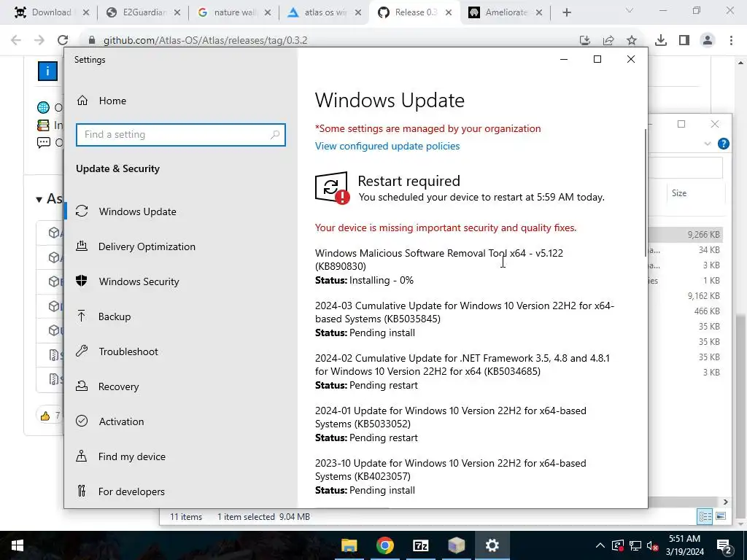Click the Chrome page scrollbar up arrow
Image resolution: width=747 pixels, height=560 pixels.
[x=741, y=63]
